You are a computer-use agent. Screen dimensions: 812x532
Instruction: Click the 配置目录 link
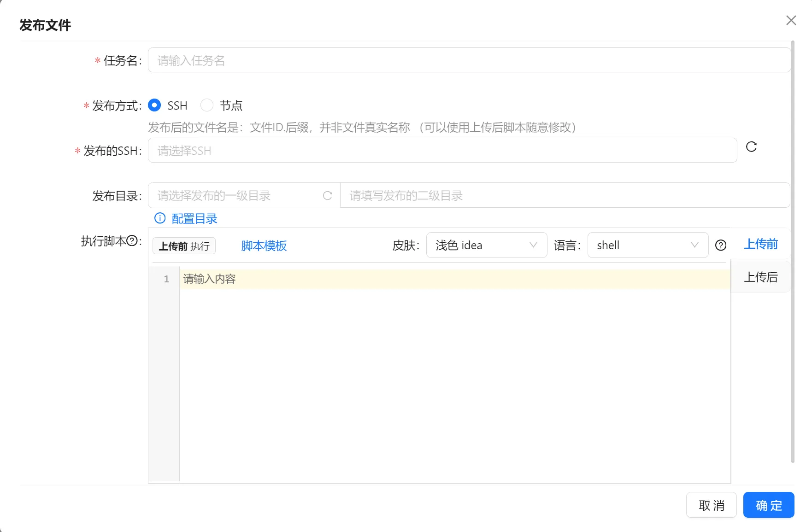point(194,219)
